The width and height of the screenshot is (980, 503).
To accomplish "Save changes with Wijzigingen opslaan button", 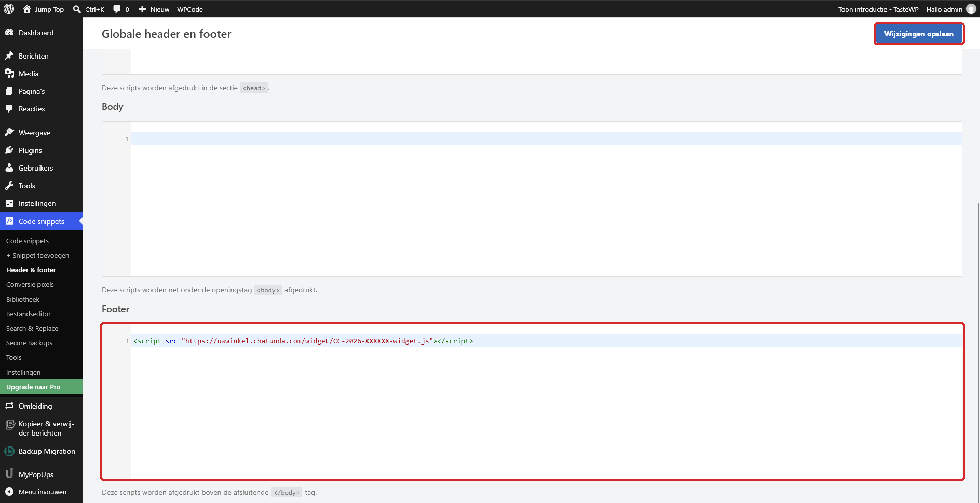I will 919,34.
